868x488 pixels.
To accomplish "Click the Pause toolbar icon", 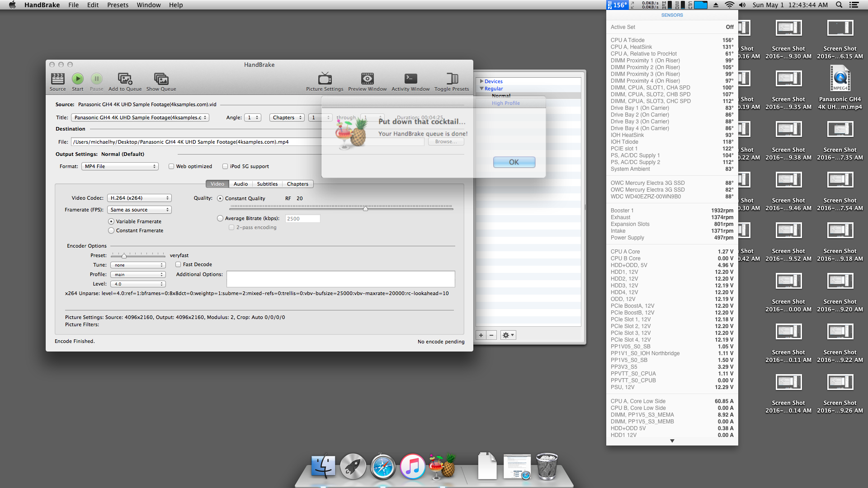I will [x=97, y=82].
